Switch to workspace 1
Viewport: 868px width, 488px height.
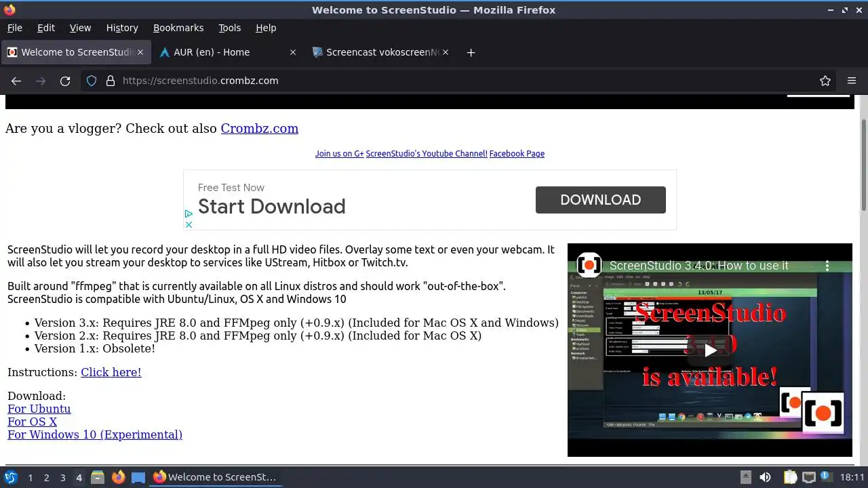tap(30, 478)
